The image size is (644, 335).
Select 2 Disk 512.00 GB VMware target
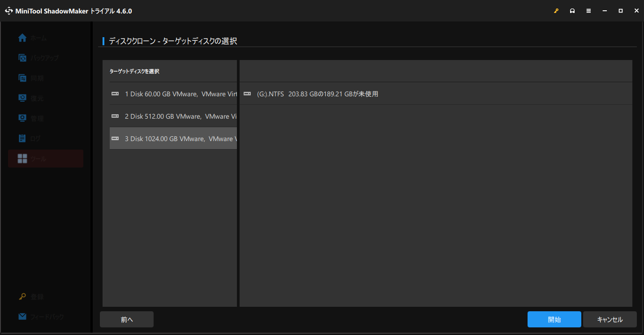tap(173, 116)
